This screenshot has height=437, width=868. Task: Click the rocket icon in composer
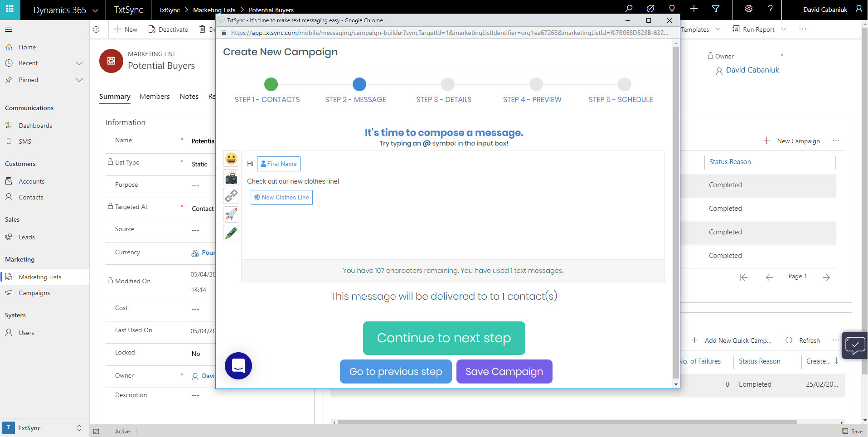[231, 214]
